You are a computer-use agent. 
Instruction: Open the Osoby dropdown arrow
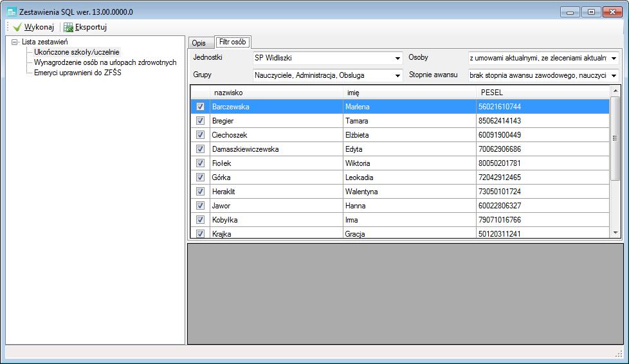pos(614,58)
